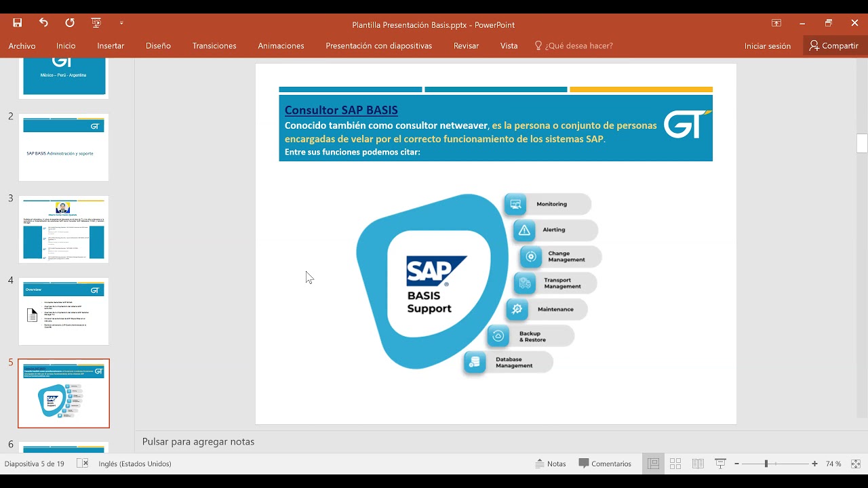868x488 pixels.
Task: Click the 'Maintenance' label in diagram
Action: tap(555, 309)
